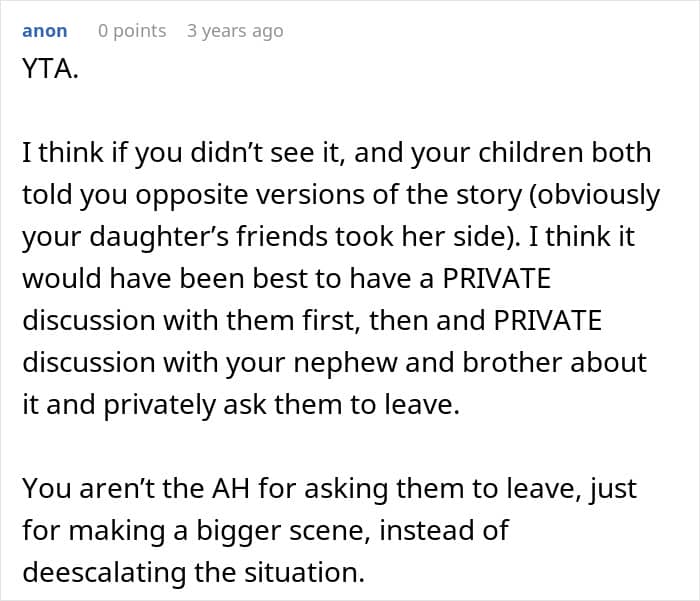Click the YTA. verdict line
The image size is (700, 601).
50,69
